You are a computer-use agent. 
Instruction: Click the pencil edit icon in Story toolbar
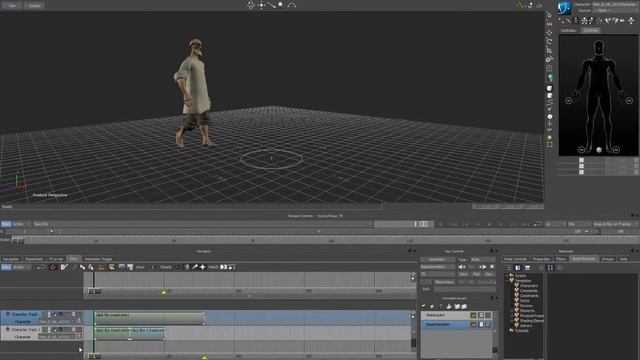click(64, 267)
